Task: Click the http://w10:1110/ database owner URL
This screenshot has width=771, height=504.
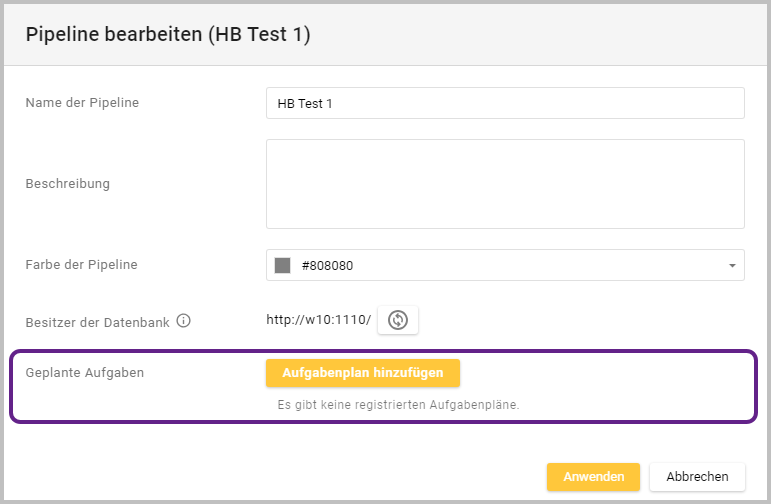Action: click(x=318, y=320)
